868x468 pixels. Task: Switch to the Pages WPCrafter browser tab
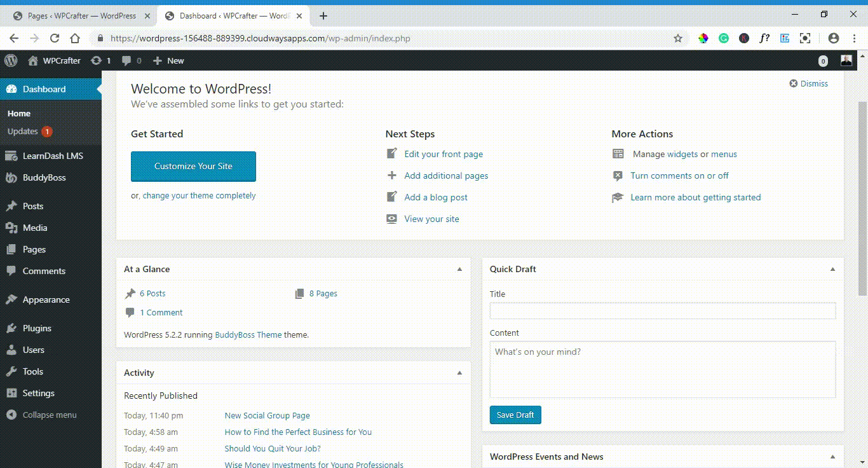click(81, 15)
